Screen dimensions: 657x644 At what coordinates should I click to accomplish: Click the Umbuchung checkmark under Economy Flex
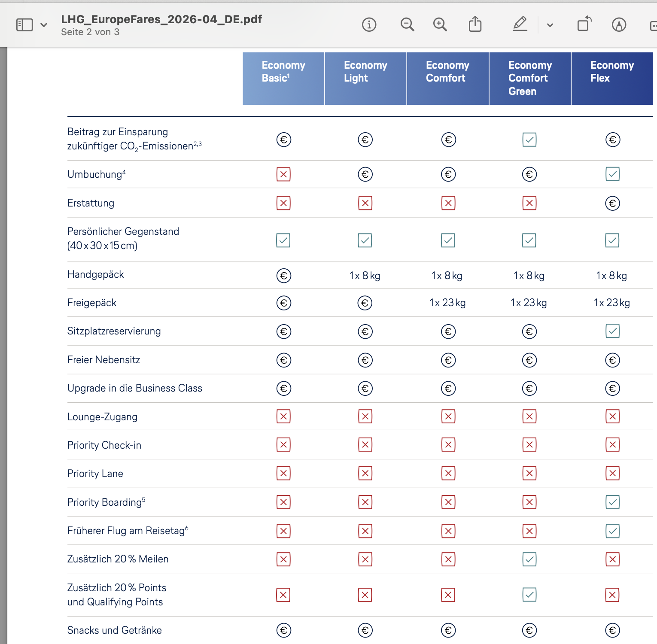point(612,174)
